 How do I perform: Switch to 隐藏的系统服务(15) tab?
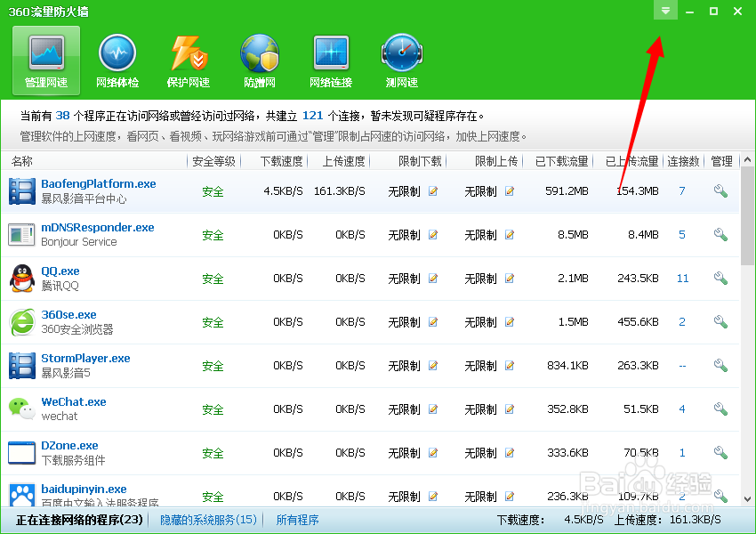click(x=208, y=520)
